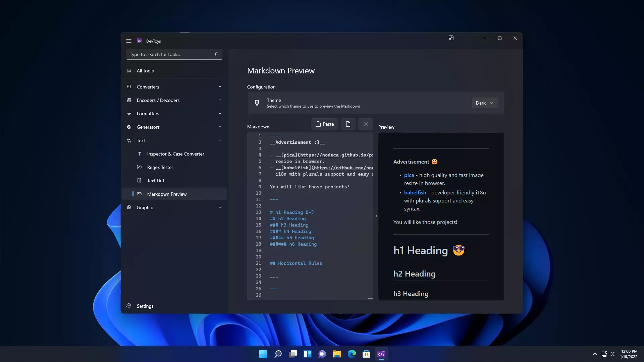This screenshot has height=362, width=644.
Task: Click the Inspector & Case Converter icon
Action: coord(139,154)
